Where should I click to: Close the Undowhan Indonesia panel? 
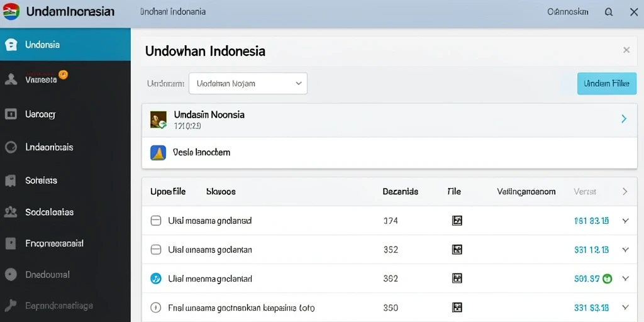626,50
